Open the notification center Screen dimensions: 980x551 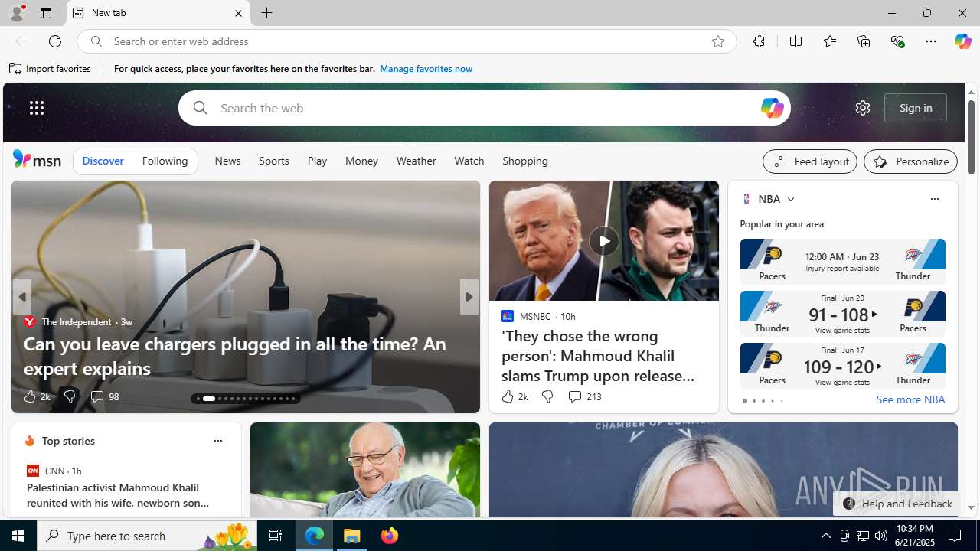955,536
